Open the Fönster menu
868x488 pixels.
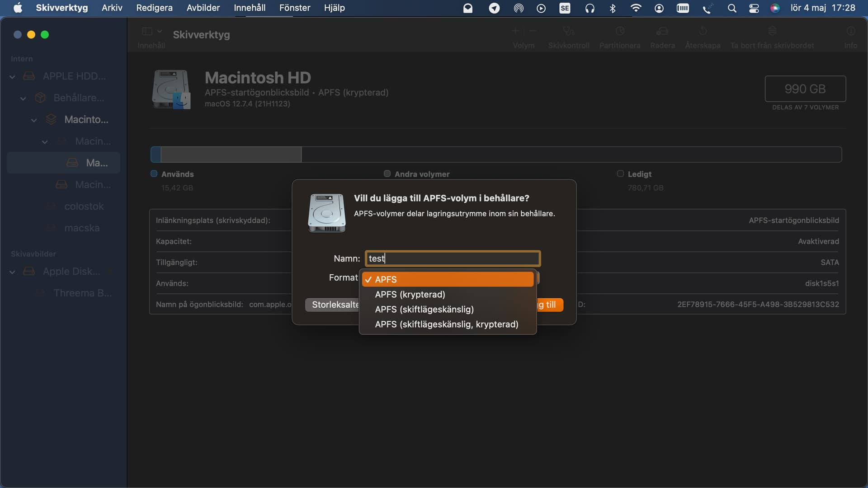point(295,8)
